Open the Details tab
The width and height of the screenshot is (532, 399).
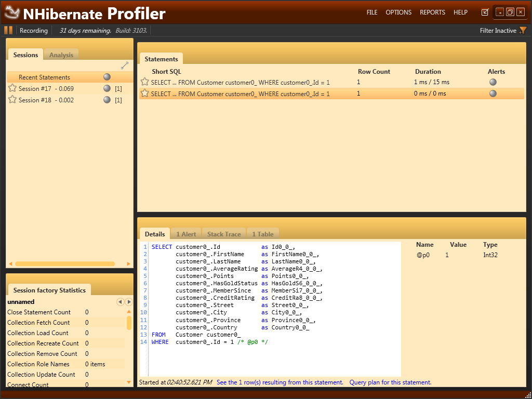click(155, 234)
